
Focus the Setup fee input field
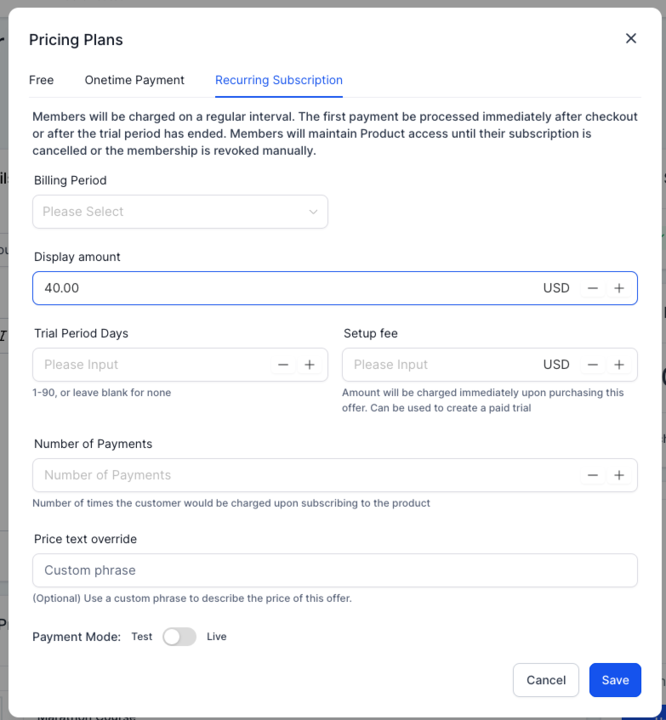(x=441, y=365)
